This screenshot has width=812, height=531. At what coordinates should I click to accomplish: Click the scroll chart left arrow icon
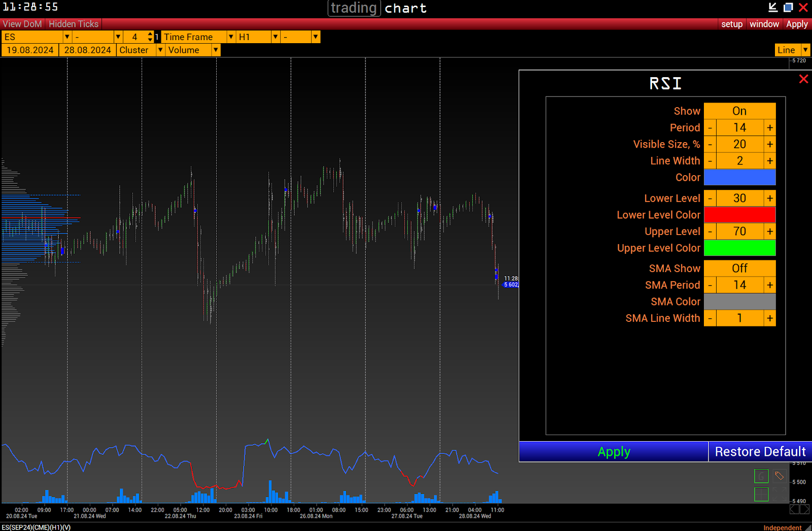point(794,509)
